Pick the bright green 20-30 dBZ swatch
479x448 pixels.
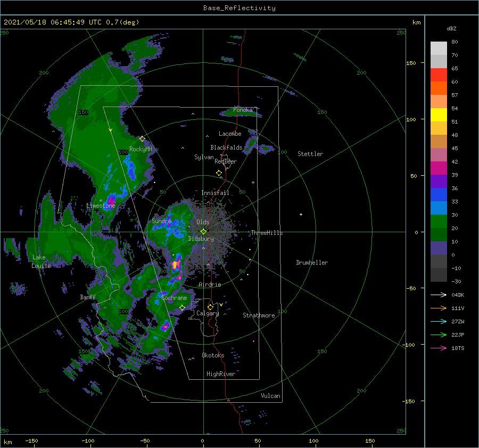439,222
